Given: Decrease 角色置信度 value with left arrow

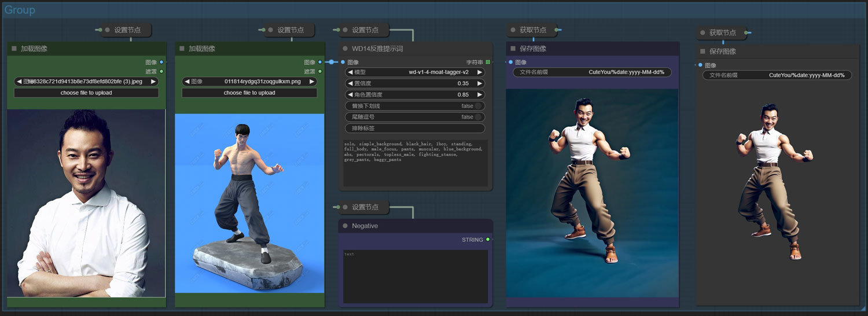Looking at the screenshot, I should point(350,95).
